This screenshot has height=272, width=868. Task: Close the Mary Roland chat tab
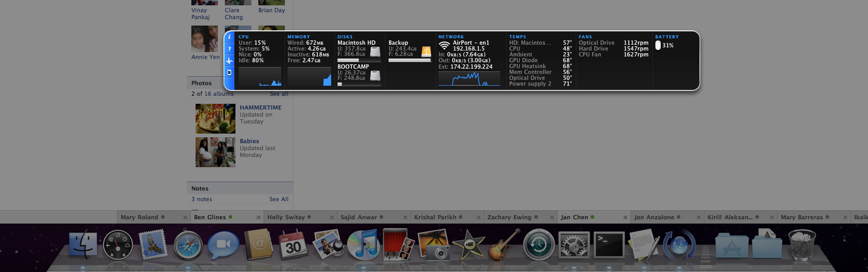186,218
